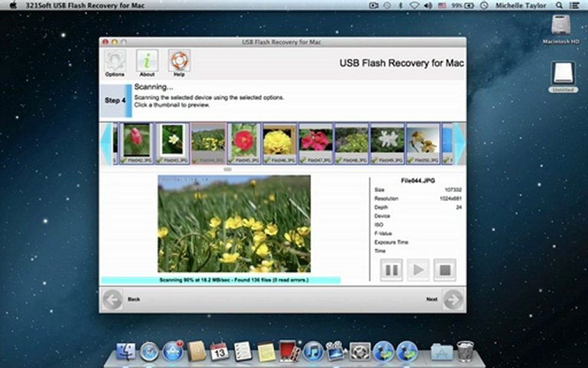The width and height of the screenshot is (588, 368).
Task: Open the About info icon
Action: click(x=147, y=61)
